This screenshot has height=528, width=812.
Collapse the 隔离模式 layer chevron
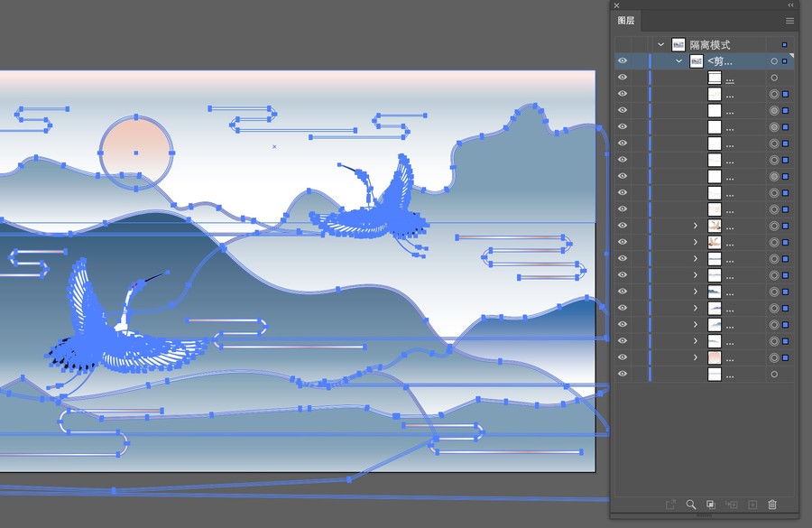coord(660,44)
